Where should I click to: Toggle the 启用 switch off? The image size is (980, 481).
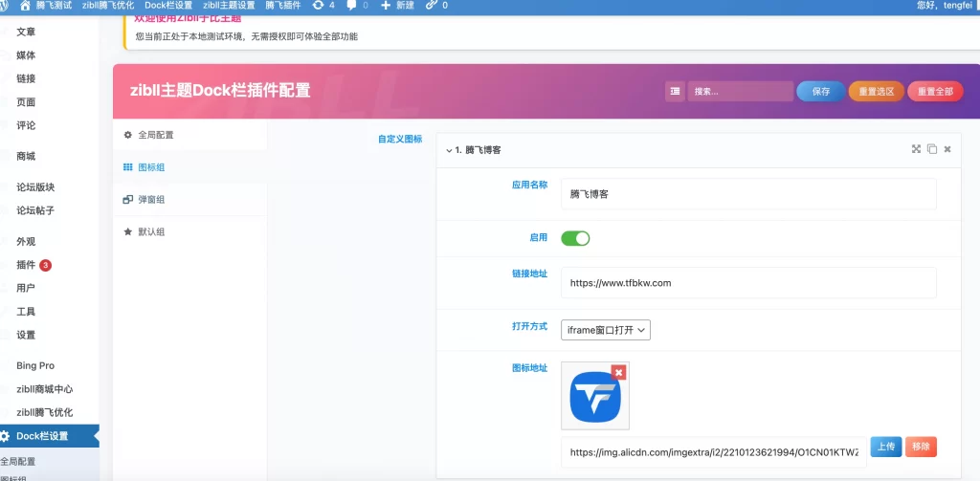[575, 238]
